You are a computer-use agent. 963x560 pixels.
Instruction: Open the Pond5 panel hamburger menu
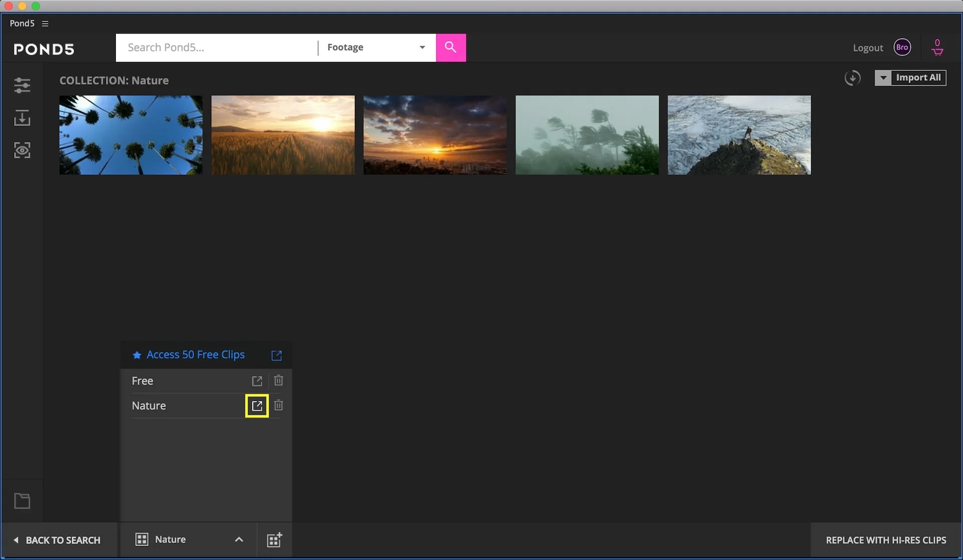[x=45, y=24]
